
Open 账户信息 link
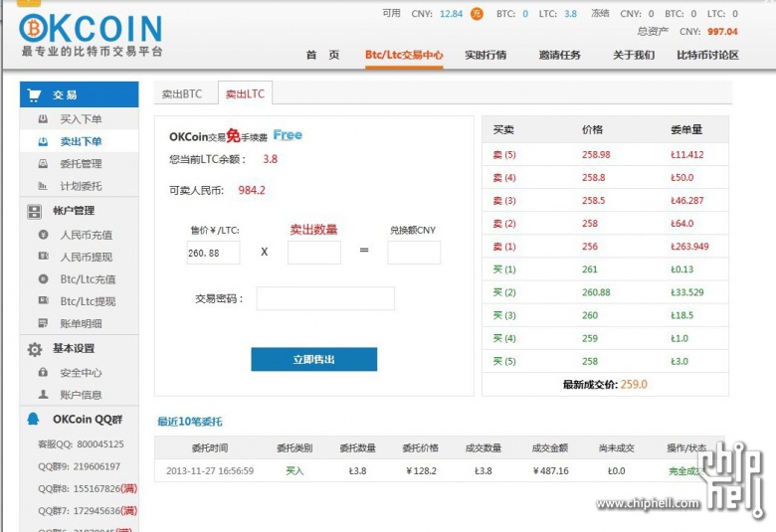[81, 395]
